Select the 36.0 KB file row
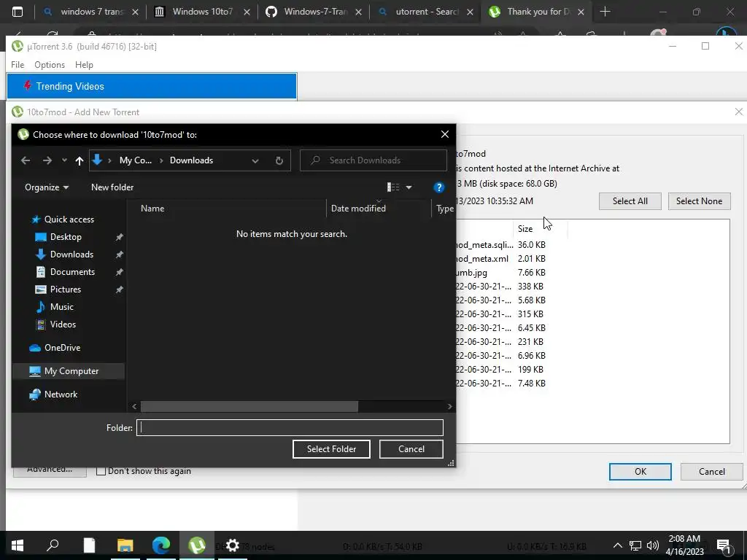The height and width of the screenshot is (560, 747). 500,245
